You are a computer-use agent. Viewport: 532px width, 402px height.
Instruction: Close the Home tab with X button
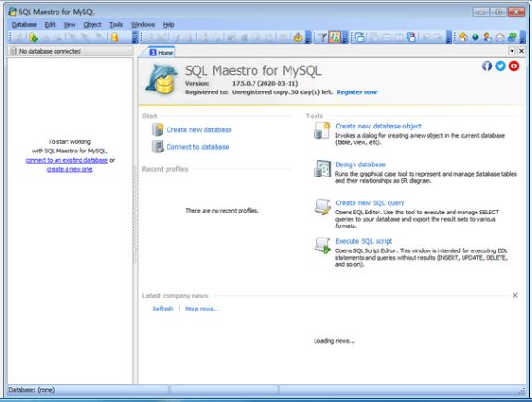(x=522, y=51)
